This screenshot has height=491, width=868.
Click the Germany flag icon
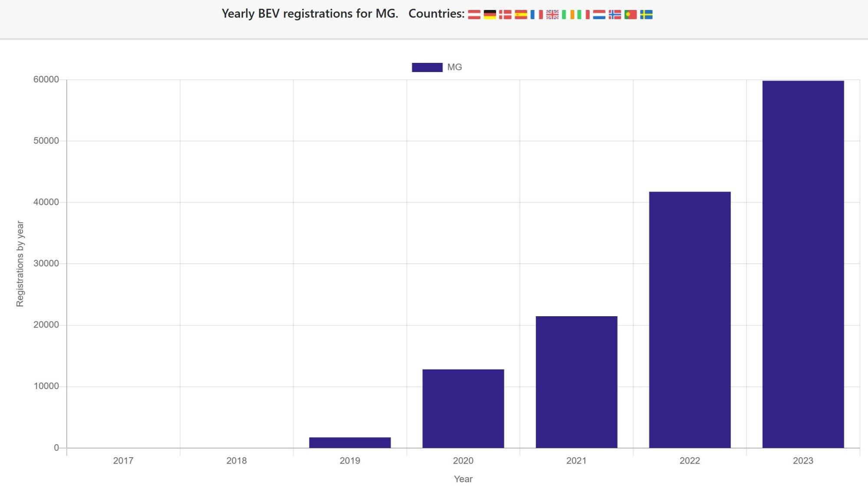click(x=490, y=15)
